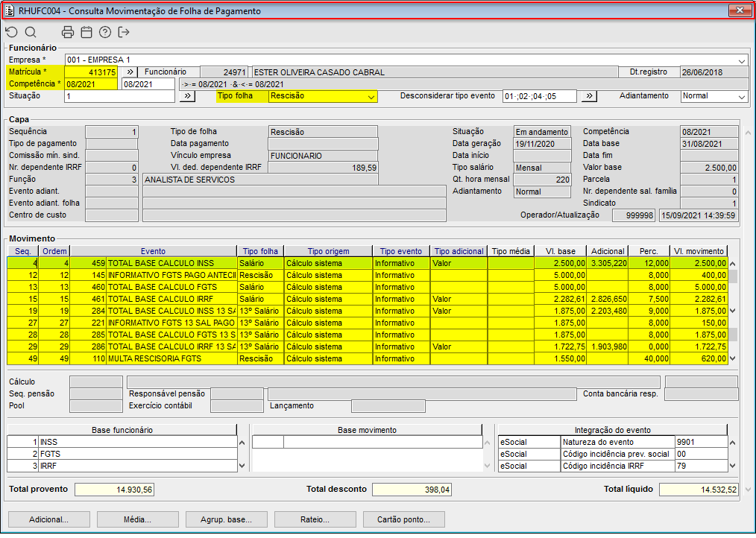The width and height of the screenshot is (756, 538).
Task: Click the undo/reset arrow toolbar icon
Action: (11, 32)
